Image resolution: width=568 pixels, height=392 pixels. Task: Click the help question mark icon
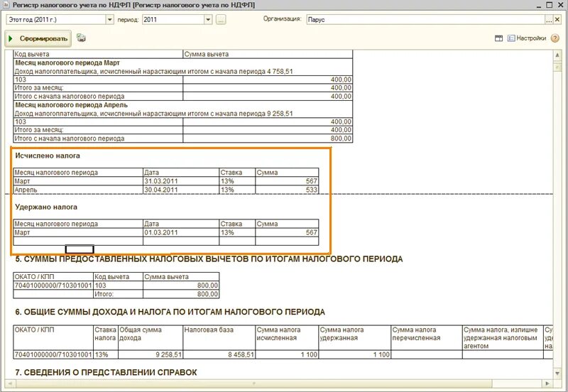pos(555,38)
